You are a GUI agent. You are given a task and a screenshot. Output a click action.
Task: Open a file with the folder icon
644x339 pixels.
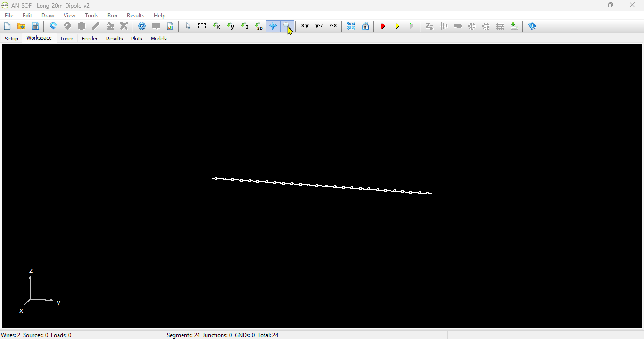pyautogui.click(x=21, y=26)
